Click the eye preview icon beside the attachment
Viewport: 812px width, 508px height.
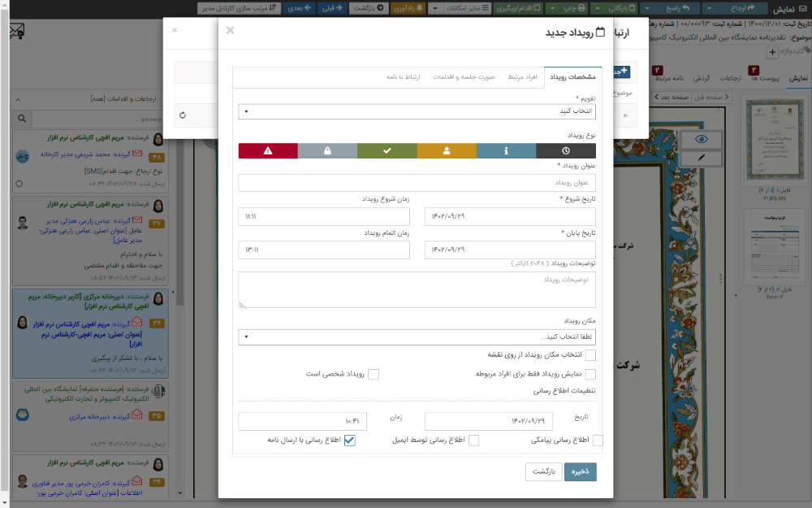pos(701,139)
